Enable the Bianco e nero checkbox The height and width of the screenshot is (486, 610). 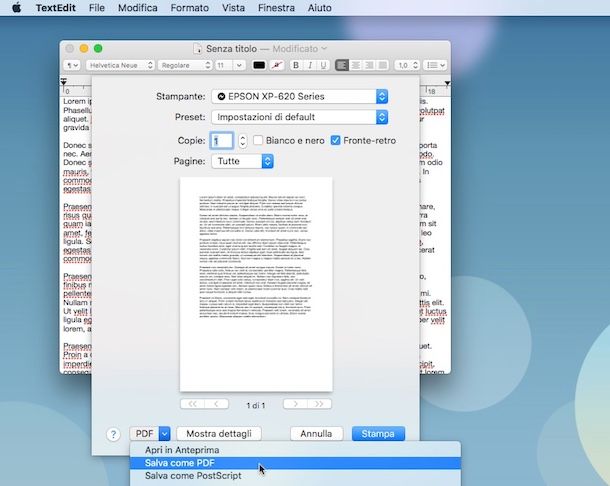pos(258,140)
